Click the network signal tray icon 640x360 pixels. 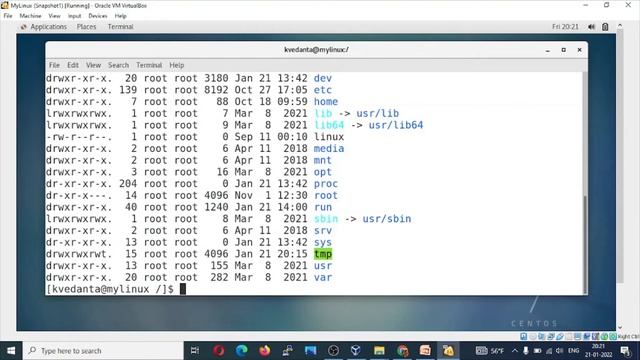(549, 351)
